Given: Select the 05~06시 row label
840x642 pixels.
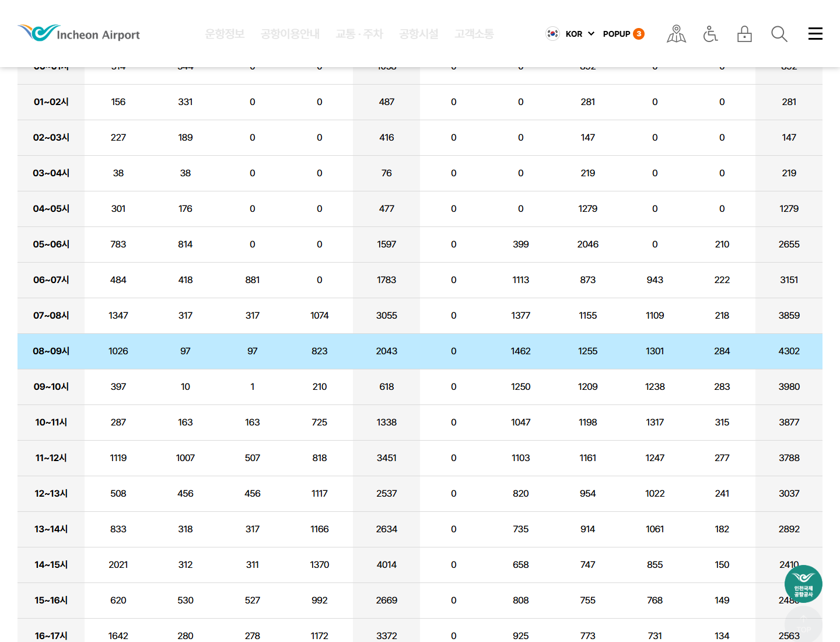Looking at the screenshot, I should point(51,245).
